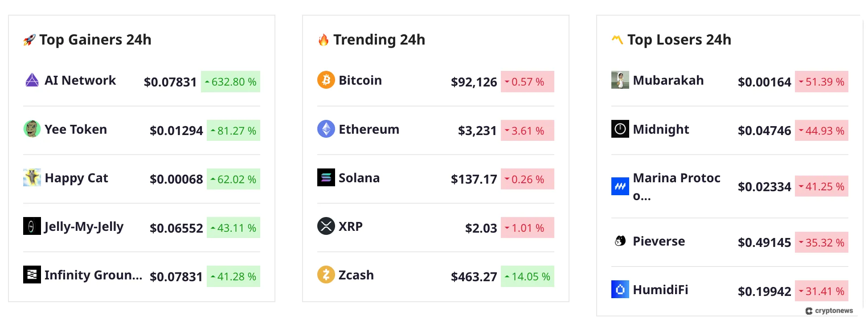The image size is (868, 328).
Task: Open the Mubarakah coin entry
Action: tap(667, 81)
